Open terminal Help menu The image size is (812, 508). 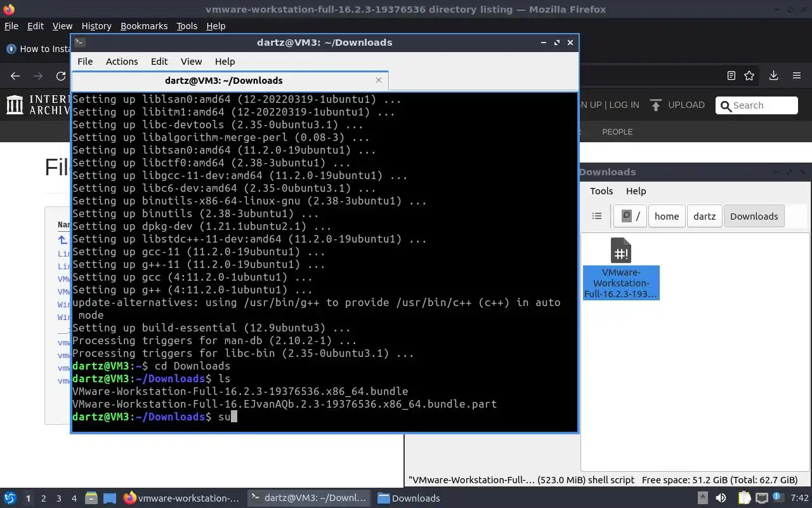click(x=225, y=62)
